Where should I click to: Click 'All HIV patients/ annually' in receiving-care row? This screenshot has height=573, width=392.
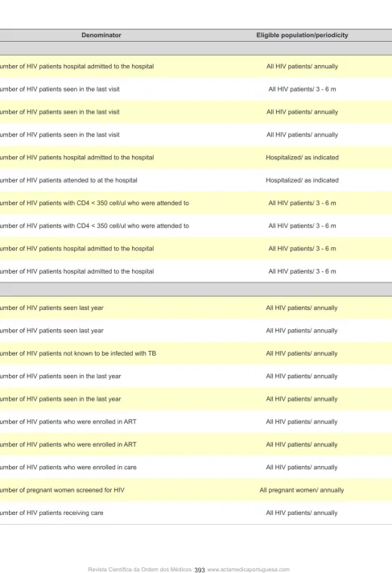coord(302,513)
